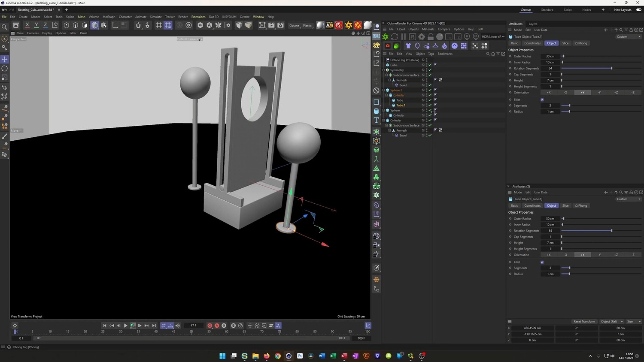The height and width of the screenshot is (362, 644).
Task: Open the HDR/Linear sRGB dropdown
Action: [493, 37]
